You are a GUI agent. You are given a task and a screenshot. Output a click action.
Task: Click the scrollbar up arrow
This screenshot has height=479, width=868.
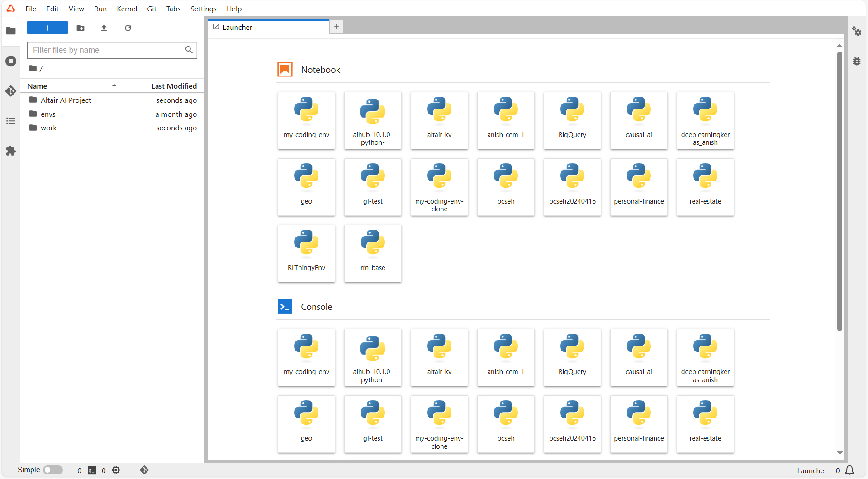(840, 46)
